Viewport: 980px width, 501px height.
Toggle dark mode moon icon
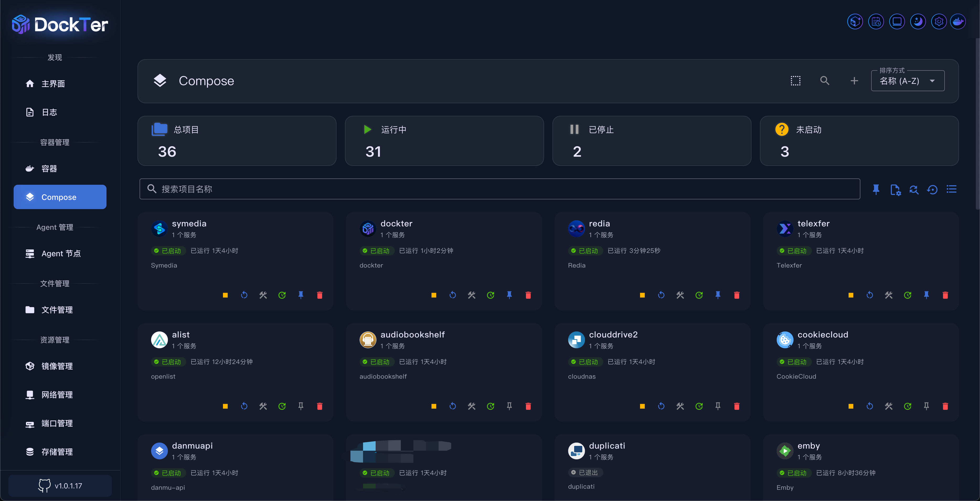[918, 22]
